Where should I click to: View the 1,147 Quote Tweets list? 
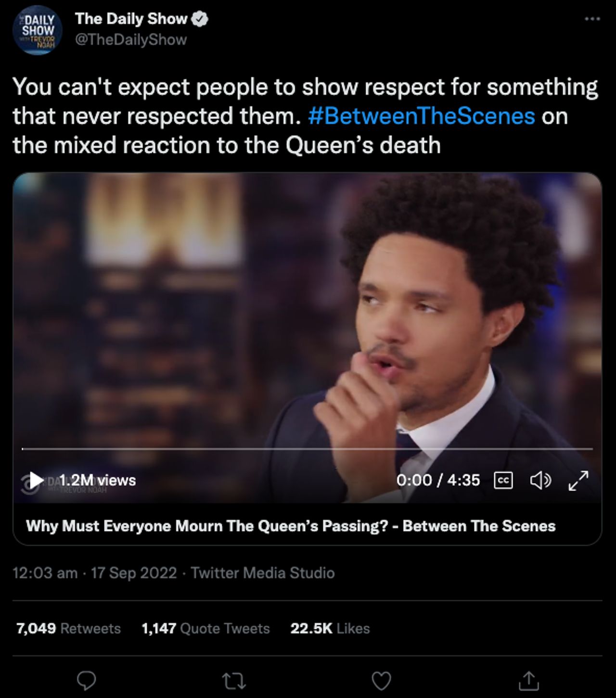pyautogui.click(x=206, y=628)
